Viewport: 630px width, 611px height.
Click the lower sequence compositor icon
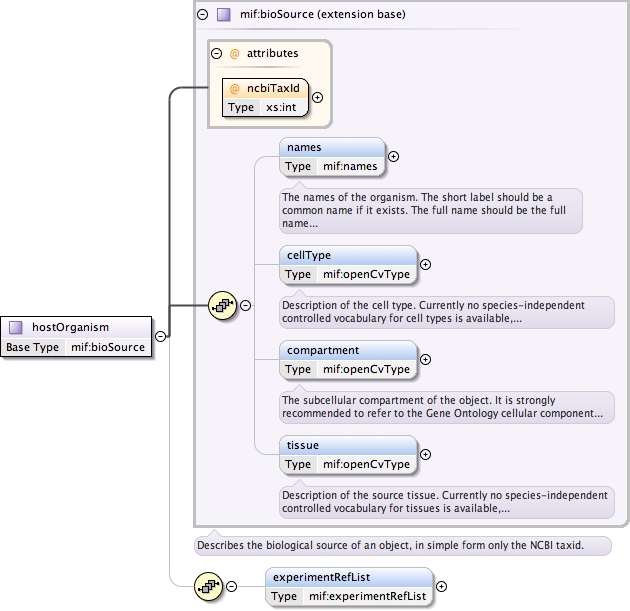click(208, 586)
